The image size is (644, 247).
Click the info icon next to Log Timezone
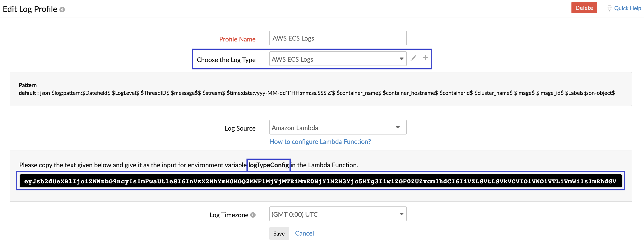click(253, 215)
